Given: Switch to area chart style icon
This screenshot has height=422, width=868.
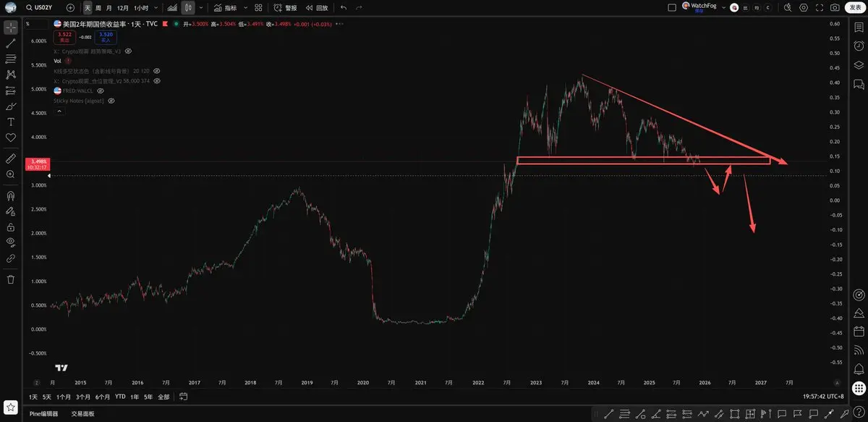Looking at the screenshot, I should tap(171, 7).
